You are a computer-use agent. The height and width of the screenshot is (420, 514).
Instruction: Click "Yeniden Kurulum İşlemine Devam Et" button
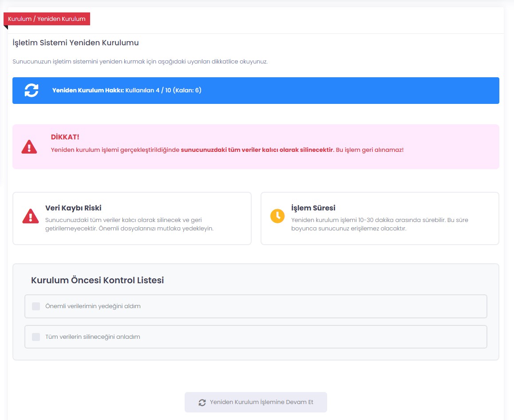256,402
